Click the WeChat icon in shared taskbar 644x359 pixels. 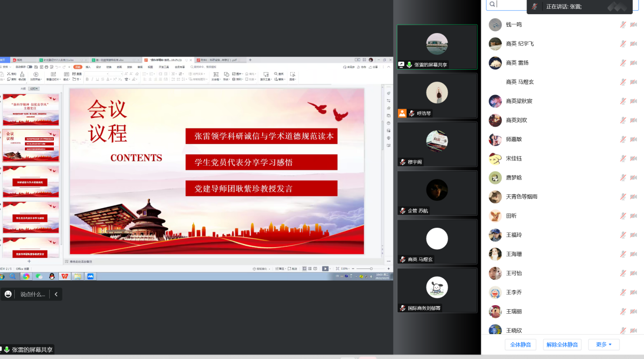tap(39, 276)
